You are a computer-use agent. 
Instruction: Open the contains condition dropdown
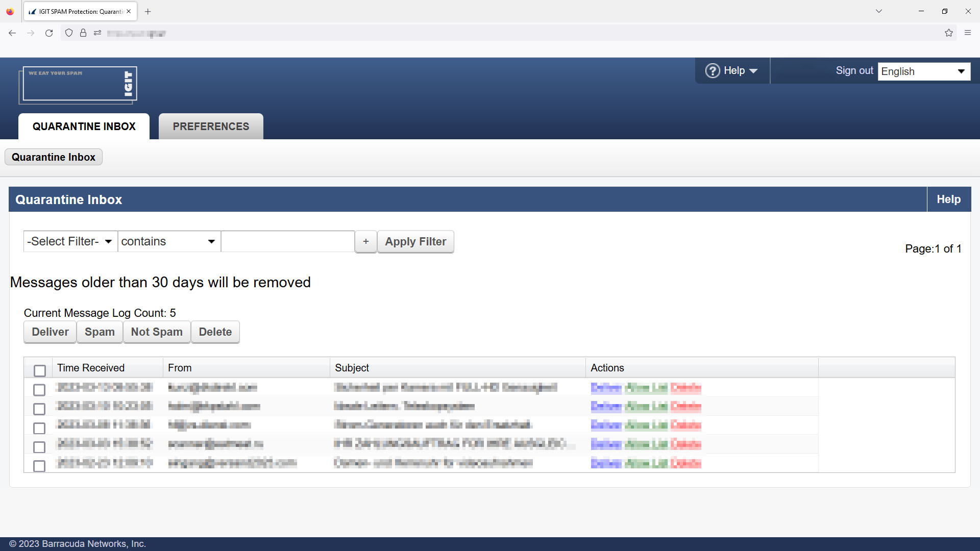168,241
